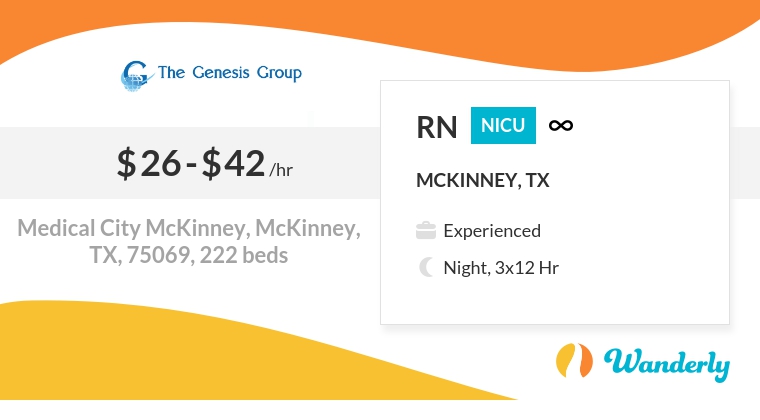
Task: Click the MCKINNEY, TX location heading
Action: 483,181
